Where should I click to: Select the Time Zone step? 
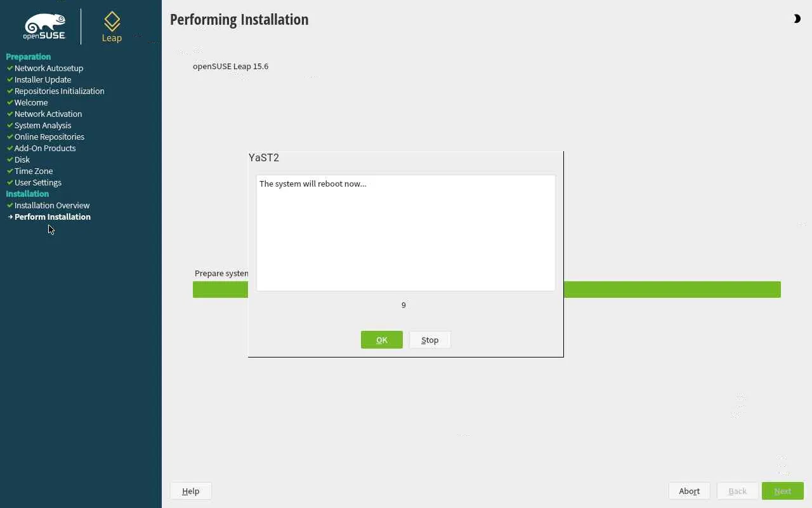pyautogui.click(x=34, y=171)
